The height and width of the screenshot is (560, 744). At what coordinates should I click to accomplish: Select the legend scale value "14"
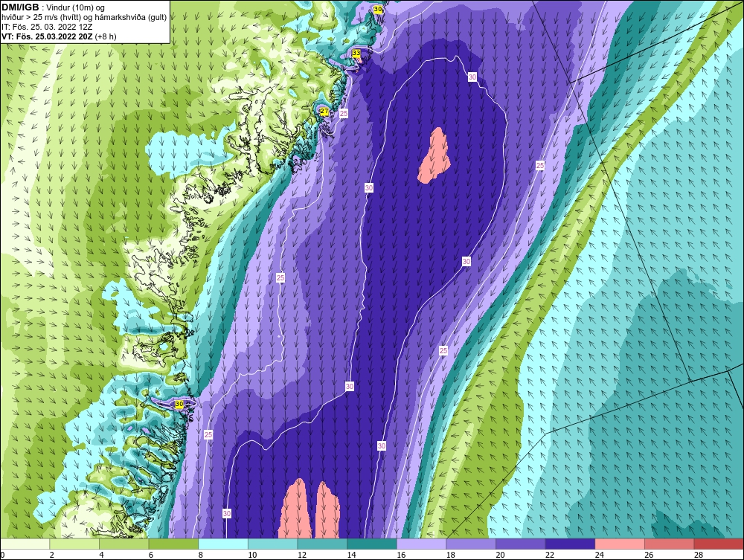coord(351,555)
